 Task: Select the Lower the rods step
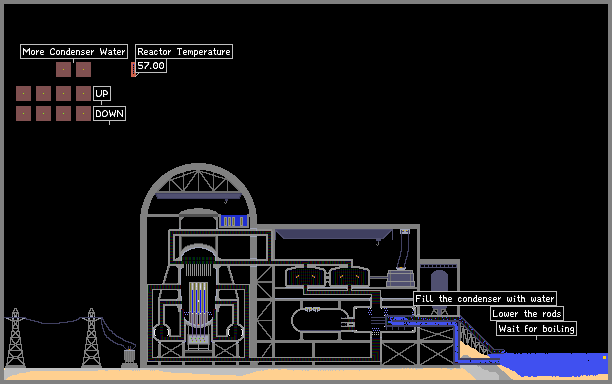(527, 314)
